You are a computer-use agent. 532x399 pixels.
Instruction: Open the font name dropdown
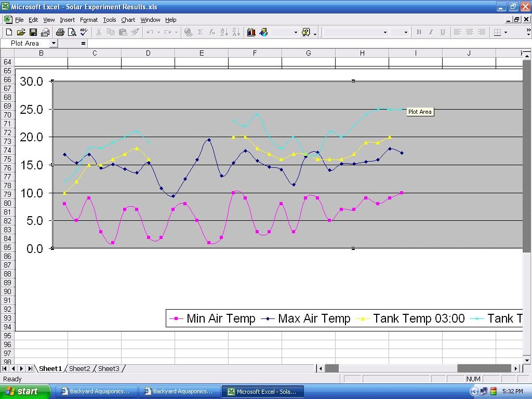pyautogui.click(x=385, y=32)
